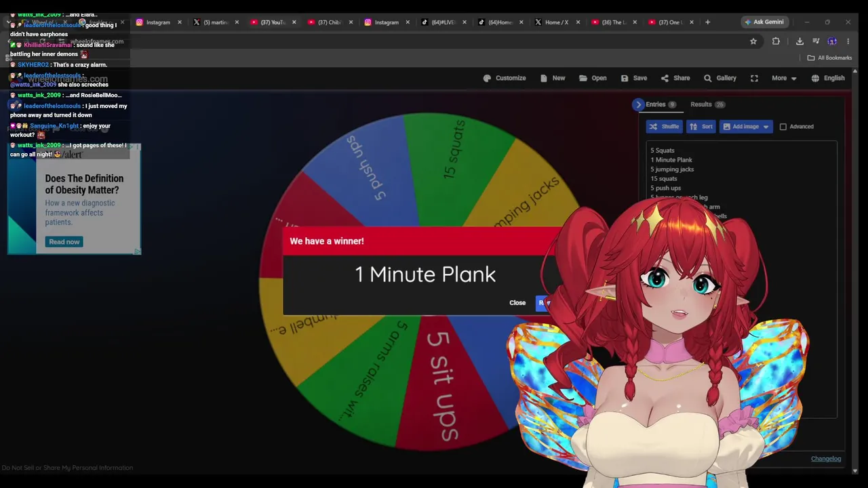This screenshot has width=868, height=488.
Task: Close the (36) The L tab
Action: pos(635,22)
